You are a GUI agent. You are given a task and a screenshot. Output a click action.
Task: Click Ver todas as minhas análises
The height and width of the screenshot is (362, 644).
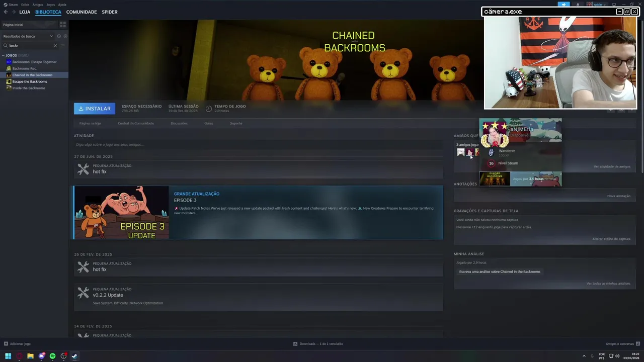(x=608, y=284)
